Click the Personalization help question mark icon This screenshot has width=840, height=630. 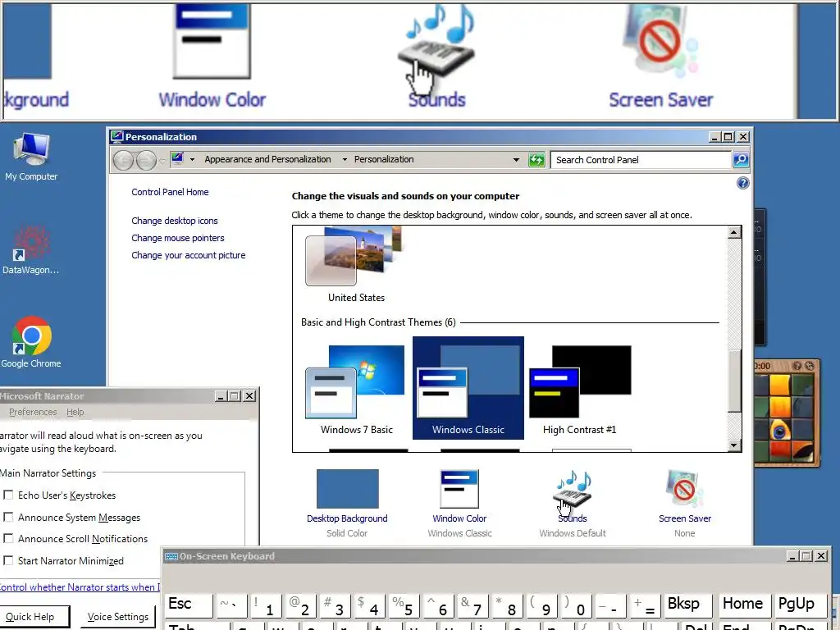742,183
